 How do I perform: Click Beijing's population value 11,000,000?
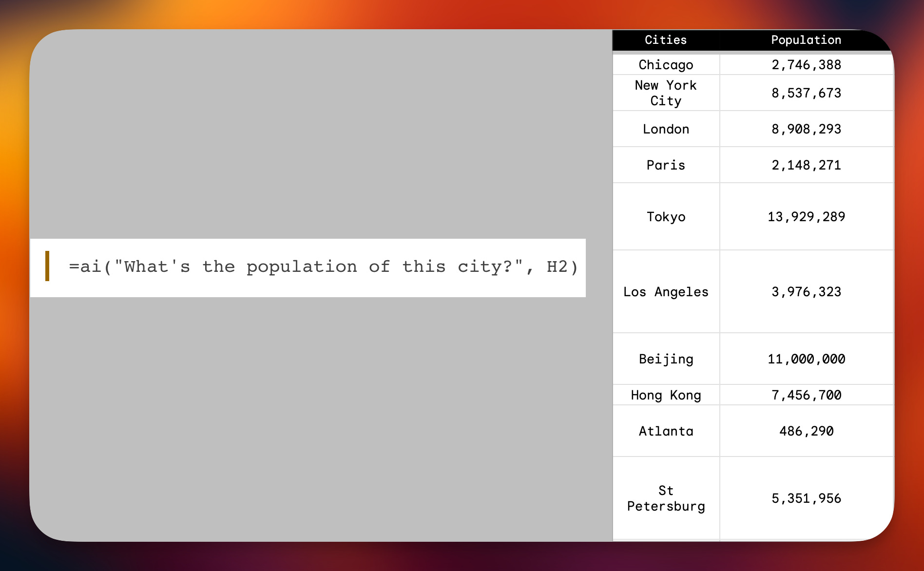(806, 359)
